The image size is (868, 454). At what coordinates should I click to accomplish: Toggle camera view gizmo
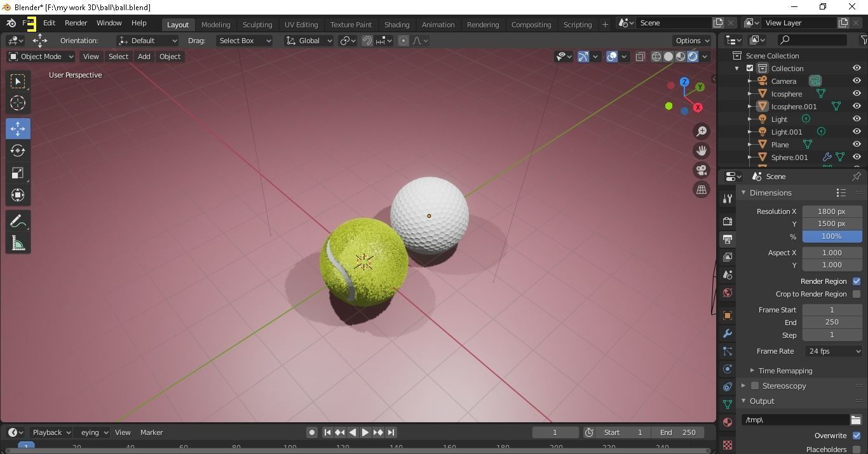point(702,170)
